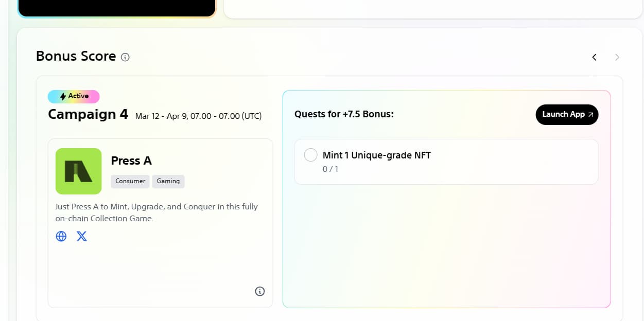Click the 0 / 1 quest progress counter
The width and height of the screenshot is (644, 321).
330,169
